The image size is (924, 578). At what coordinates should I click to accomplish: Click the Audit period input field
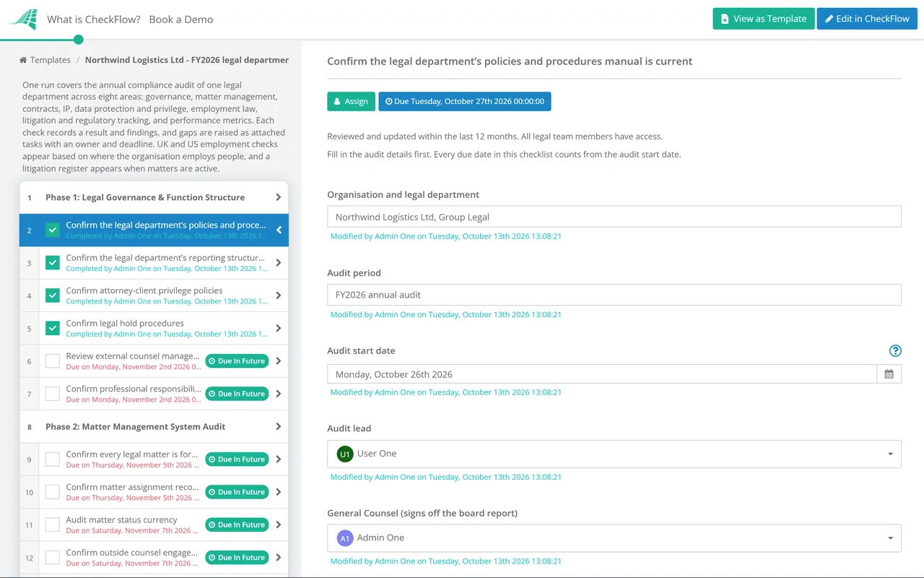(x=614, y=295)
